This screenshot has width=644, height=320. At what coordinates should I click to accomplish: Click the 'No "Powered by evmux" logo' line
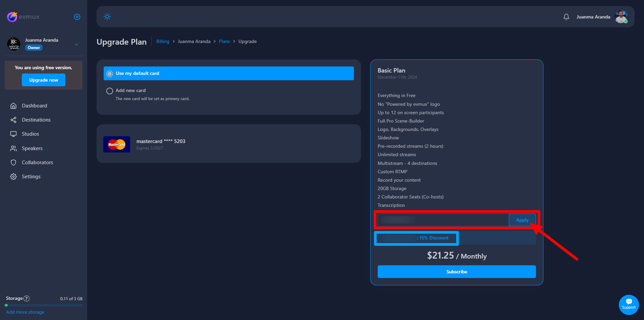[x=409, y=104]
